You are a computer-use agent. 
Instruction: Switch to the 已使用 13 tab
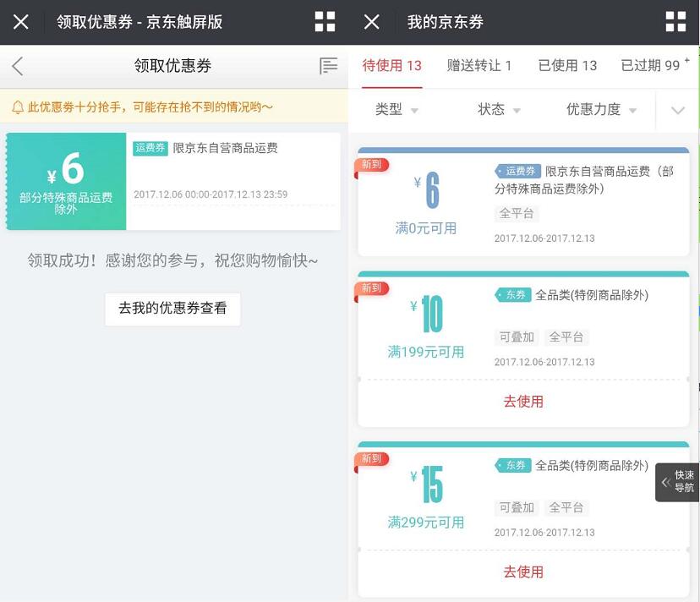pyautogui.click(x=567, y=66)
